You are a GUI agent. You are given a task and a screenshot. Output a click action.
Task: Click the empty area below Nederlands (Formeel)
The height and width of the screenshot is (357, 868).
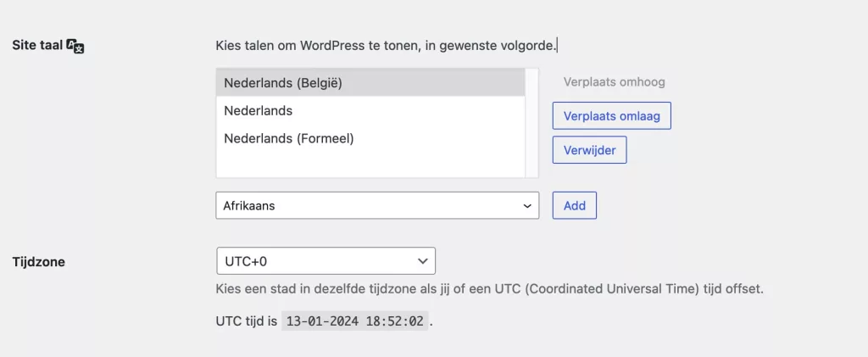370,164
